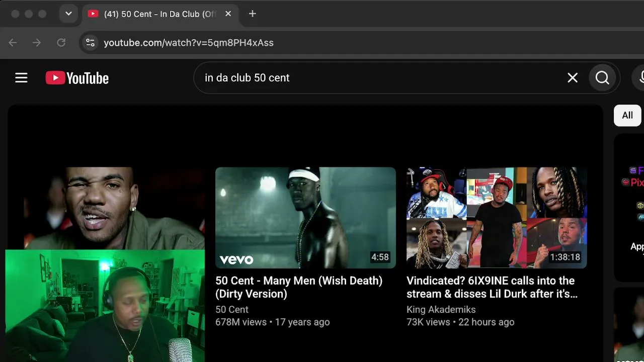The width and height of the screenshot is (644, 362).
Task: Open the YouTube guide hamburger menu
Action: point(21,78)
